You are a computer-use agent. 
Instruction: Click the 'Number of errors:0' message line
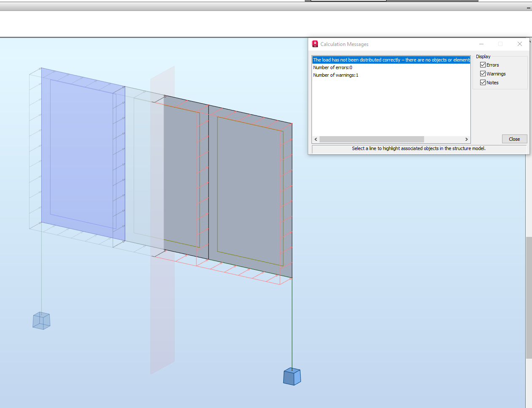pyautogui.click(x=333, y=67)
